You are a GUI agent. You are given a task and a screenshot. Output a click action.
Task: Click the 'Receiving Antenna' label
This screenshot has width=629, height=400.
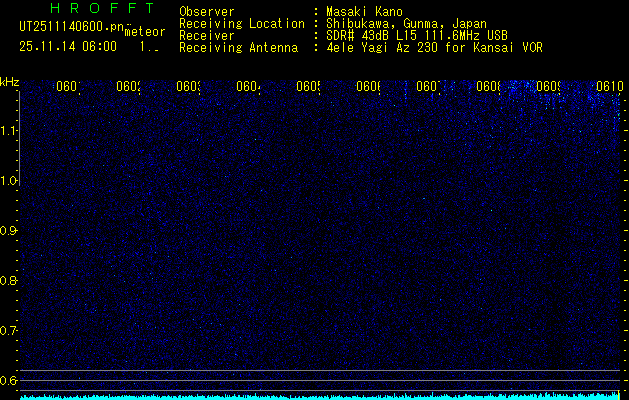tap(239, 48)
